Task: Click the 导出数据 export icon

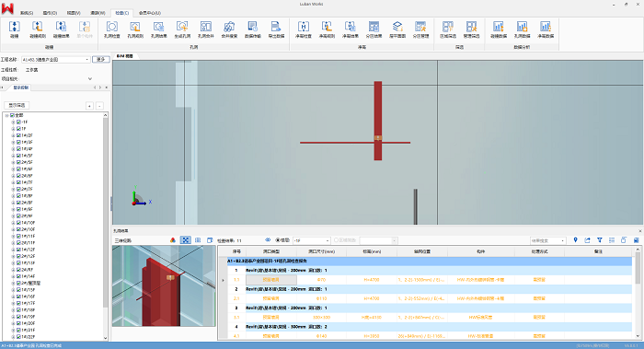Action: pyautogui.click(x=276, y=29)
